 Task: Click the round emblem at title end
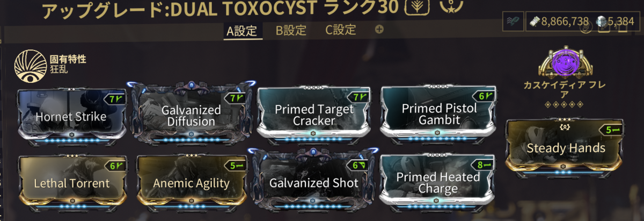tap(449, 6)
